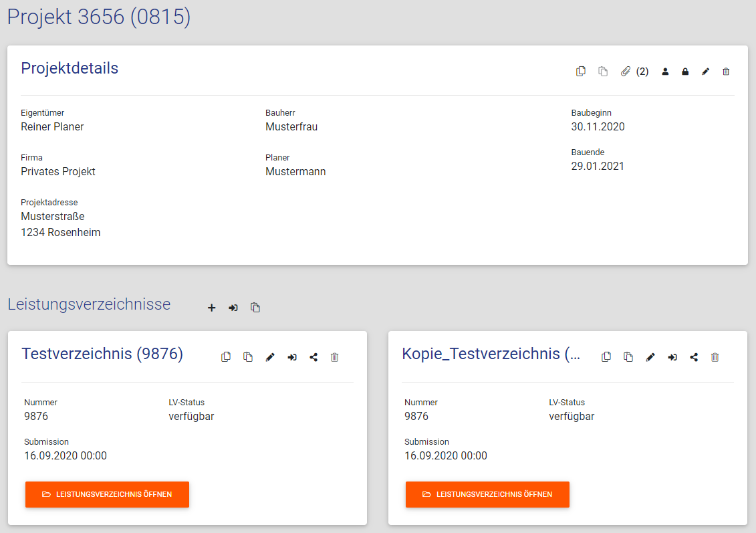Delete the project using the Projektdetails trash icon
Screen dimensions: 756x533
pos(726,72)
